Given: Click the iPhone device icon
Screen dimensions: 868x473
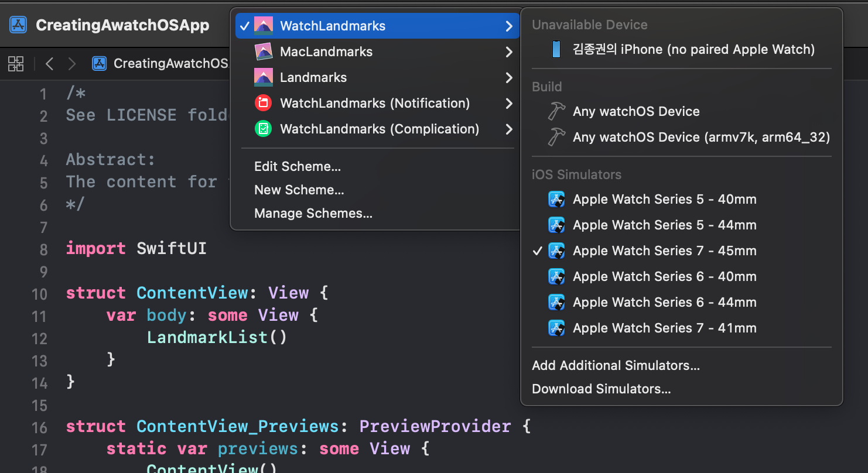Looking at the screenshot, I should click(x=556, y=49).
